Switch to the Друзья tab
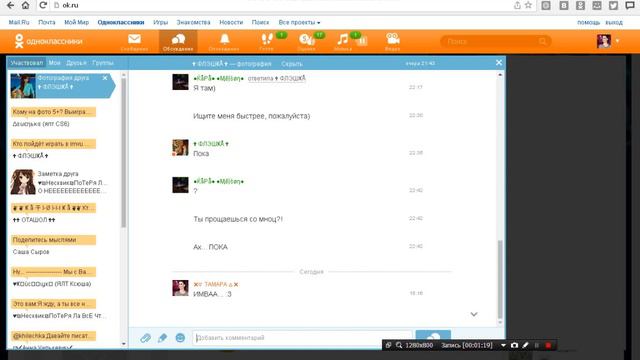This screenshot has height=360, width=640. click(x=76, y=63)
